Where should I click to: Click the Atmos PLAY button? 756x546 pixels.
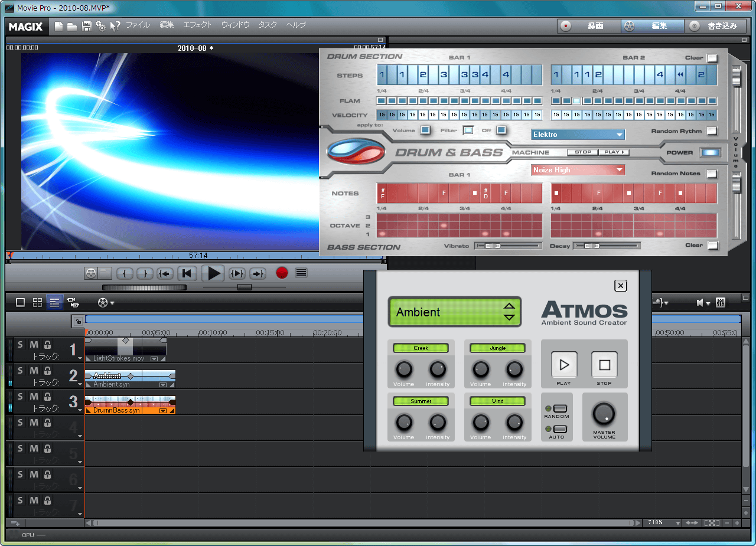(x=564, y=365)
